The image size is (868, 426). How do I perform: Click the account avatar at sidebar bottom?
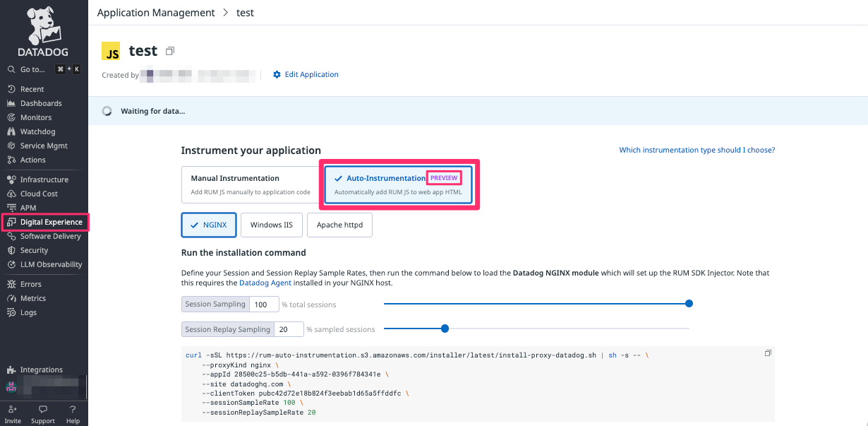tap(11, 387)
